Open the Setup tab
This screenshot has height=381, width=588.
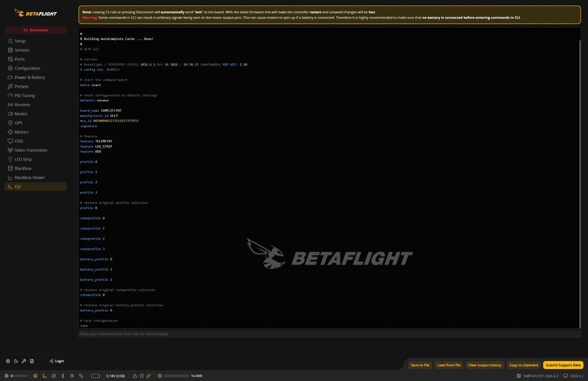[36, 41]
